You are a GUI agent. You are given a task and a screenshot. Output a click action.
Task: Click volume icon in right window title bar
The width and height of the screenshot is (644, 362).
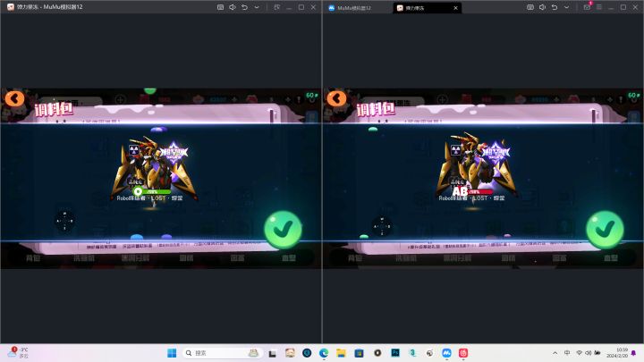click(542, 7)
